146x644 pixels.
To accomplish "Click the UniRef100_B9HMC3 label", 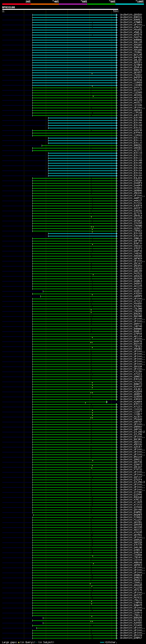I will coord(131,20).
